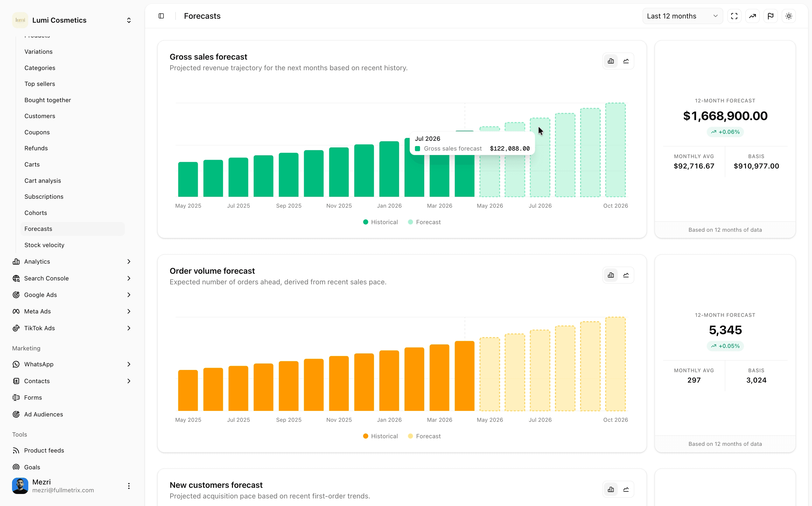Open user menu three-dot icon
Screen dimensions: 812x506
tap(129, 486)
